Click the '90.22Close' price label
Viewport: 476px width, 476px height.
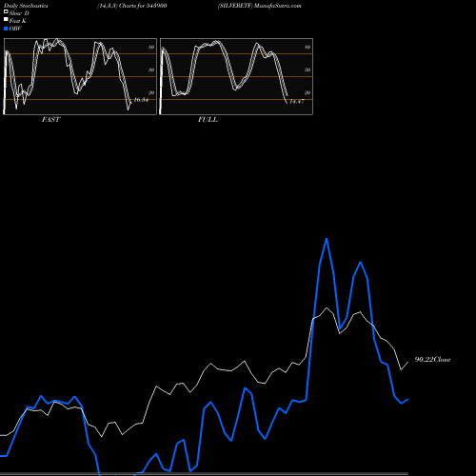tap(432, 360)
